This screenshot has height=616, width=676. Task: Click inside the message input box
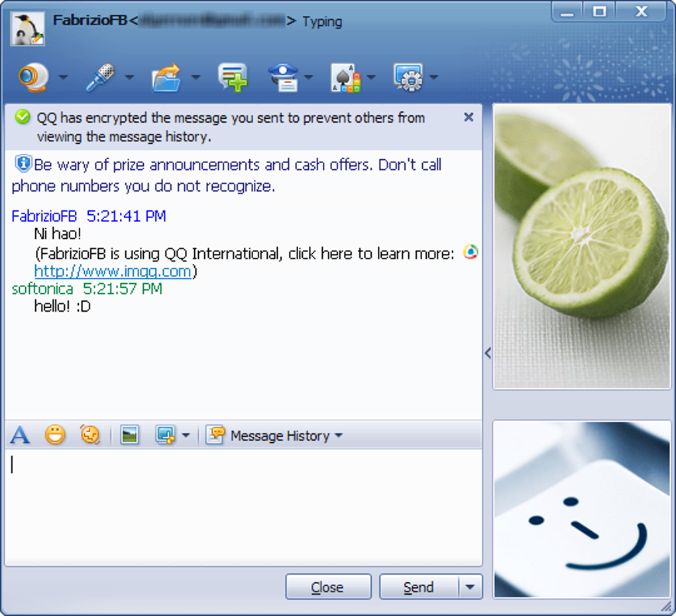[x=244, y=507]
